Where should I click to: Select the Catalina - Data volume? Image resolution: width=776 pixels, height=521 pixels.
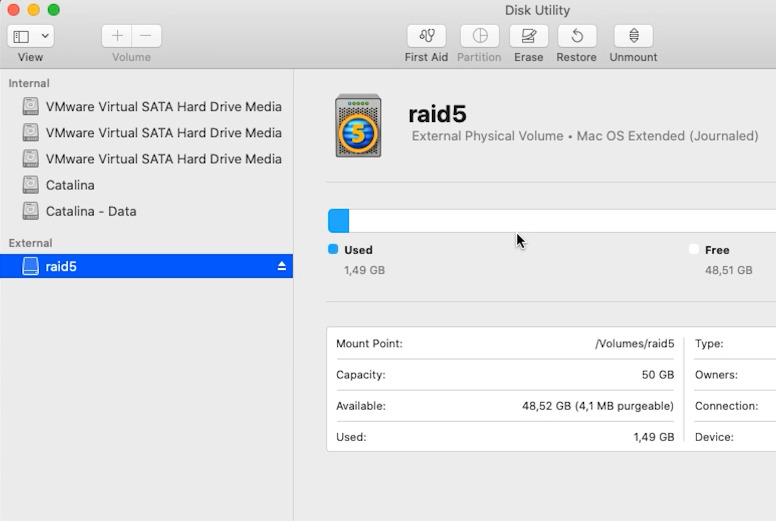coord(146,211)
